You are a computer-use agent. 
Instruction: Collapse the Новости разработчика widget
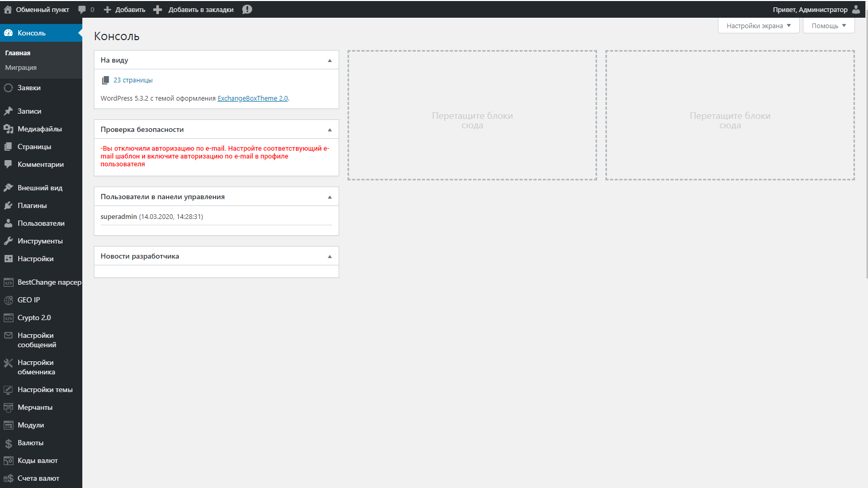[329, 257]
